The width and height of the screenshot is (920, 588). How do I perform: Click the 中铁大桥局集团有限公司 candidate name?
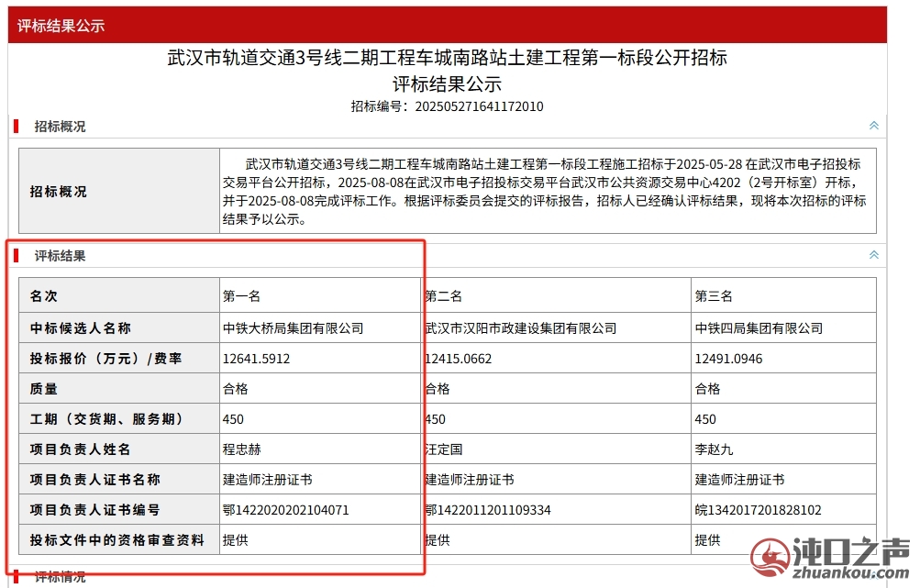293,327
